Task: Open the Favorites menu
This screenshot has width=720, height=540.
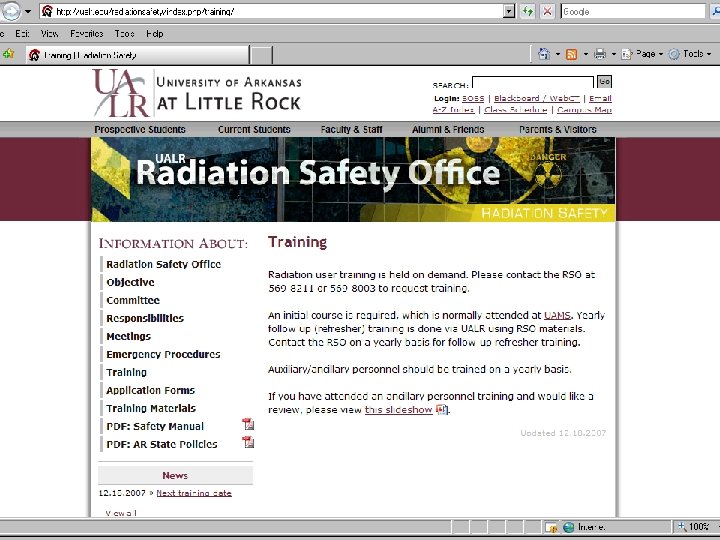Action: [x=86, y=34]
